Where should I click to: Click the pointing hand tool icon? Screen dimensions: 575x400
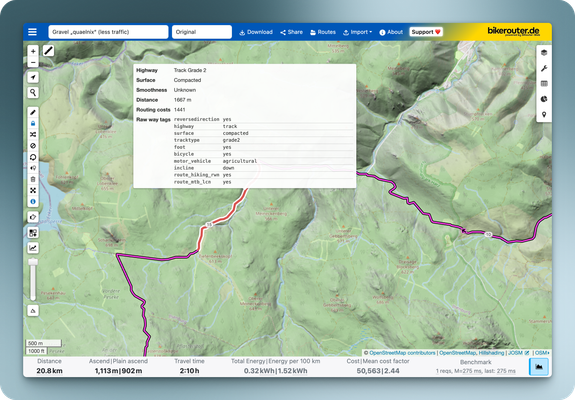click(x=33, y=217)
